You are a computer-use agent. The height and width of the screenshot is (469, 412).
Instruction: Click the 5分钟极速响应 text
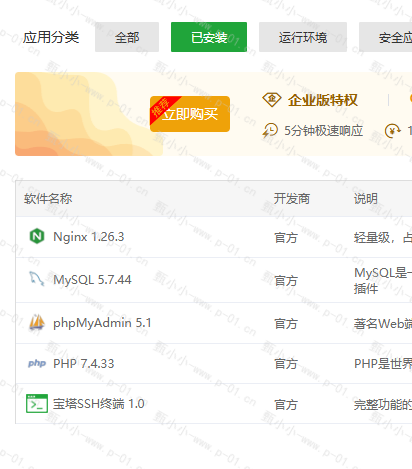point(323,130)
